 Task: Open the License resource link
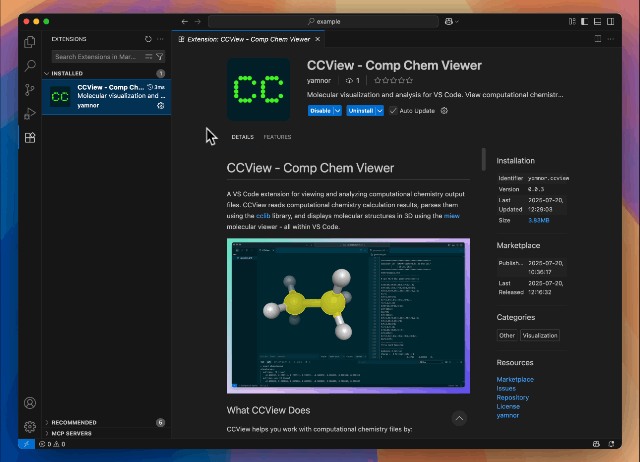(x=508, y=406)
